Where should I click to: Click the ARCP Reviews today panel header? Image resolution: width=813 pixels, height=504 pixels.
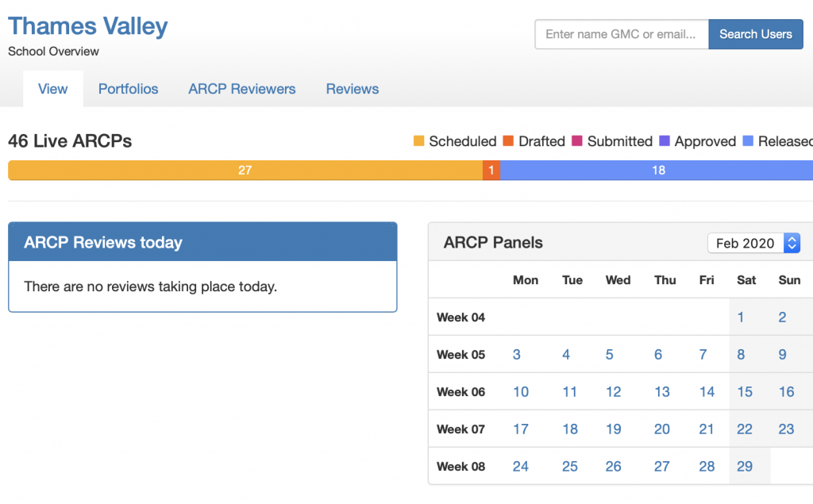click(x=202, y=242)
